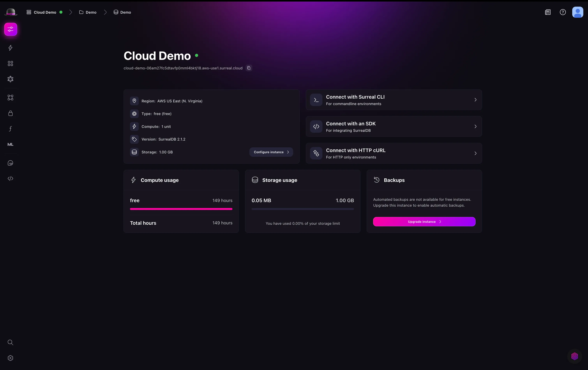Copy the instance hostname with the copy icon

point(249,68)
